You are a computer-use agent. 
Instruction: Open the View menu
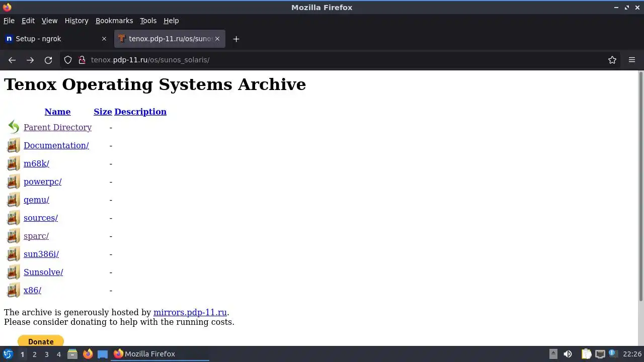pos(49,21)
